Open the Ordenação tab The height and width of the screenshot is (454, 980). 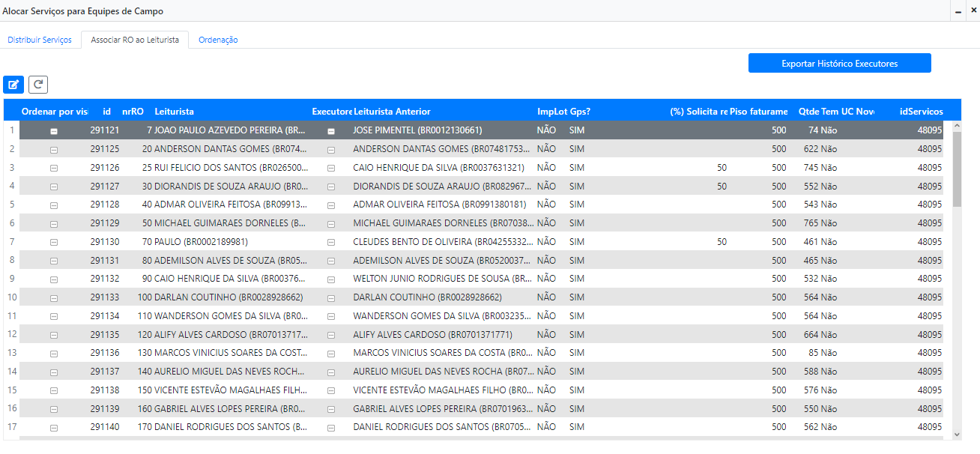tap(218, 40)
